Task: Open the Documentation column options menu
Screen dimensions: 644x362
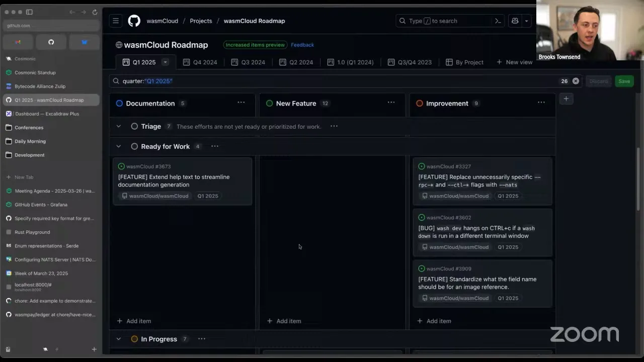Action: click(x=241, y=103)
